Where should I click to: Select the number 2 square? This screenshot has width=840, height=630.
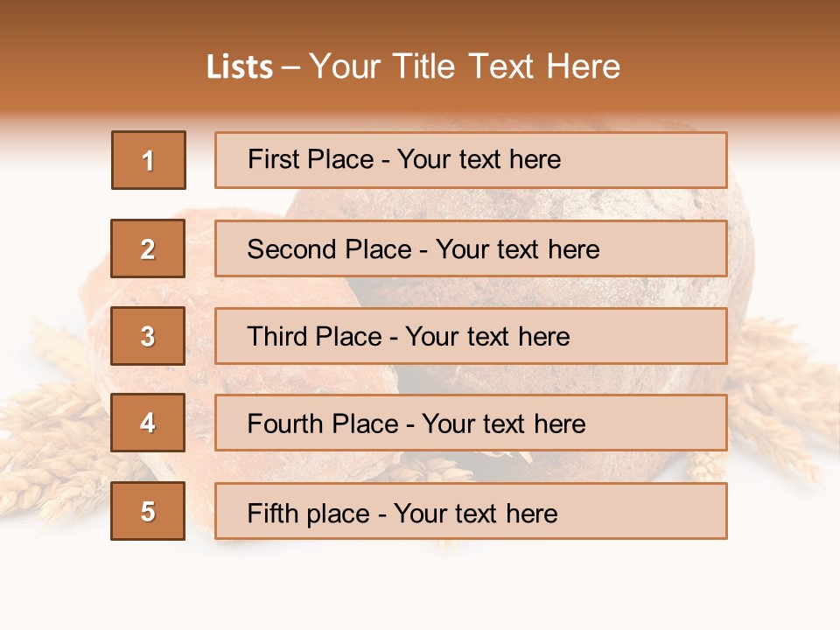pos(148,248)
